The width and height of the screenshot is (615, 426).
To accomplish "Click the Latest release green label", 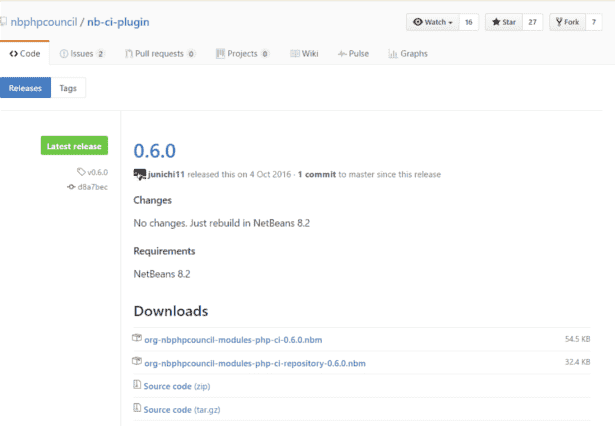I will (x=74, y=146).
